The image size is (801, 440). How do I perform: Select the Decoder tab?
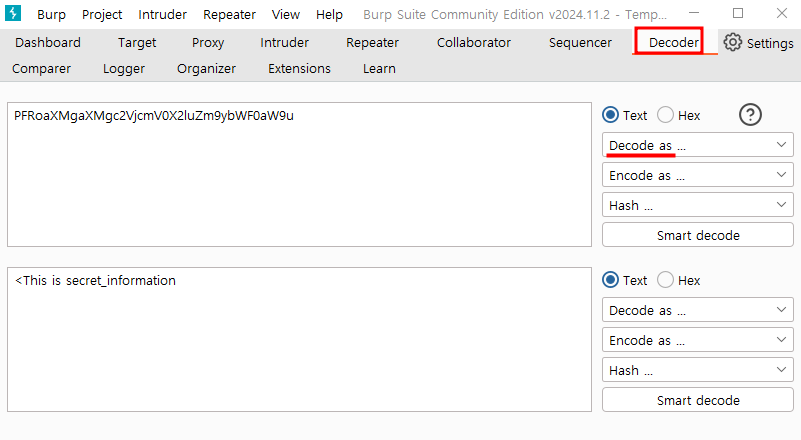coord(673,42)
